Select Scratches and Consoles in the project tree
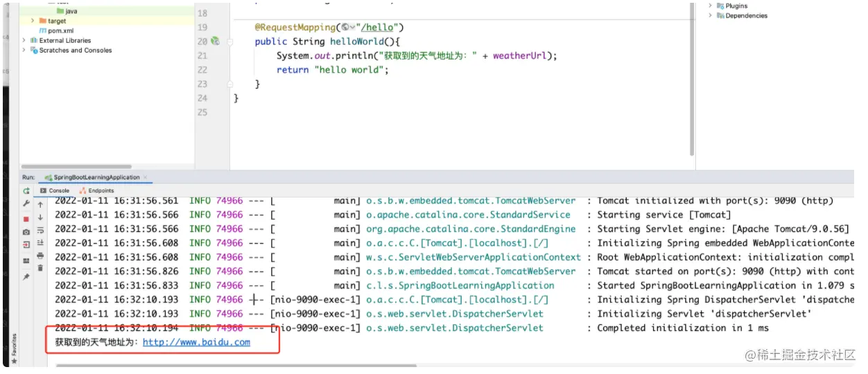The height and width of the screenshot is (374, 868). (x=71, y=51)
